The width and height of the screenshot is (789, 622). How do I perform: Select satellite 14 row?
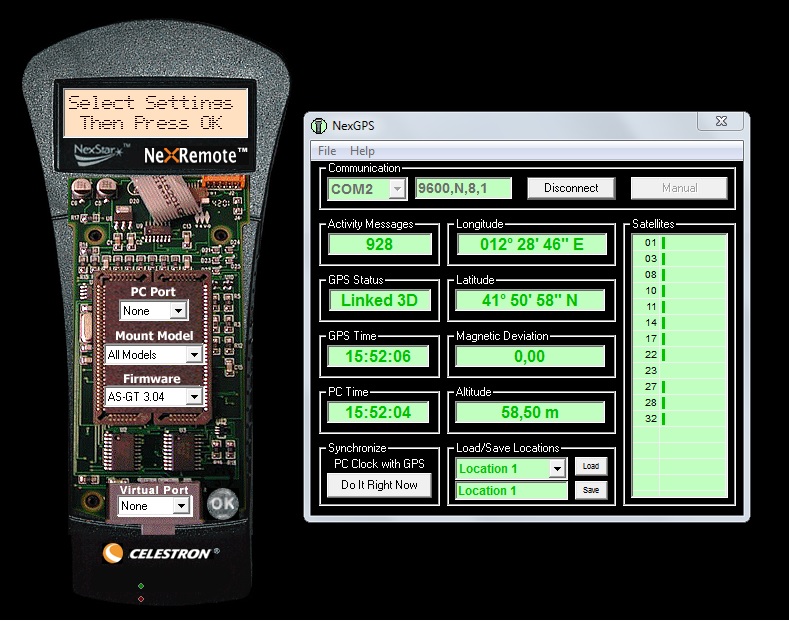679,323
